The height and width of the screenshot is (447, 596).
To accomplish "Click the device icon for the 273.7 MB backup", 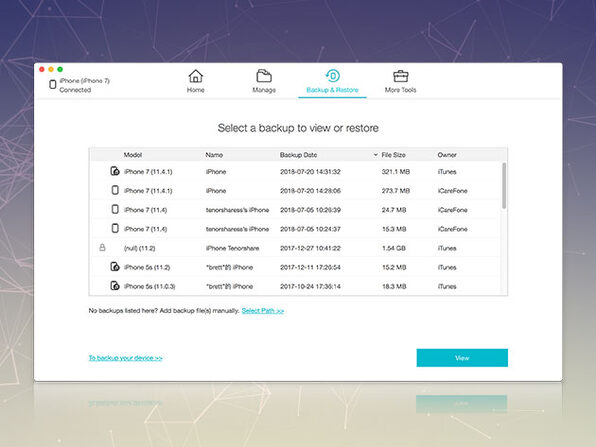I will (x=115, y=190).
